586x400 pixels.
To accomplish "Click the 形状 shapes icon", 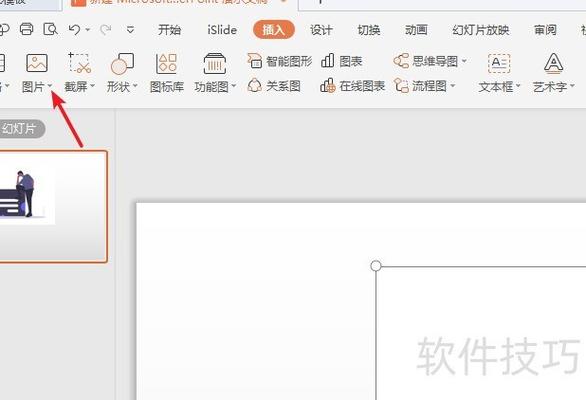I will 122,63.
